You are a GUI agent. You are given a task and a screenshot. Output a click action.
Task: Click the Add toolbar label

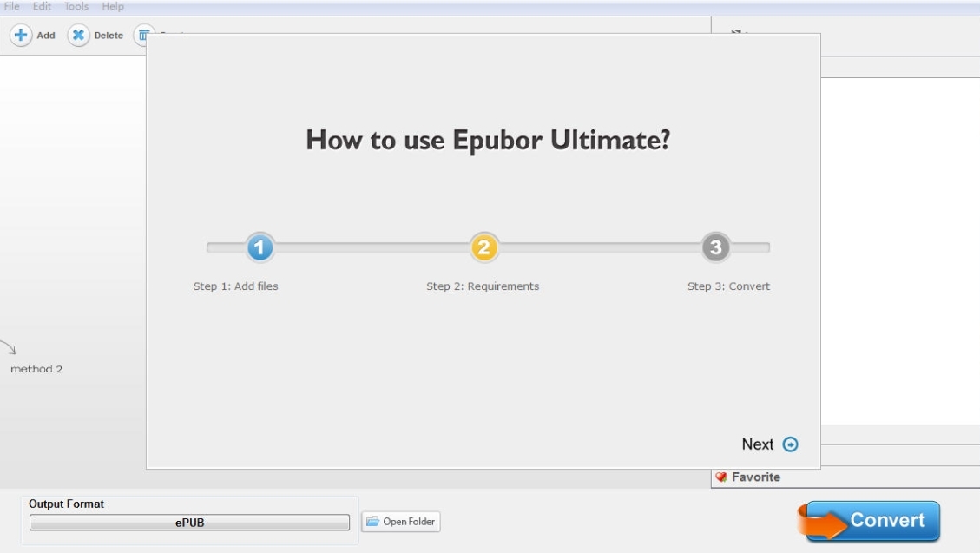[x=46, y=36]
